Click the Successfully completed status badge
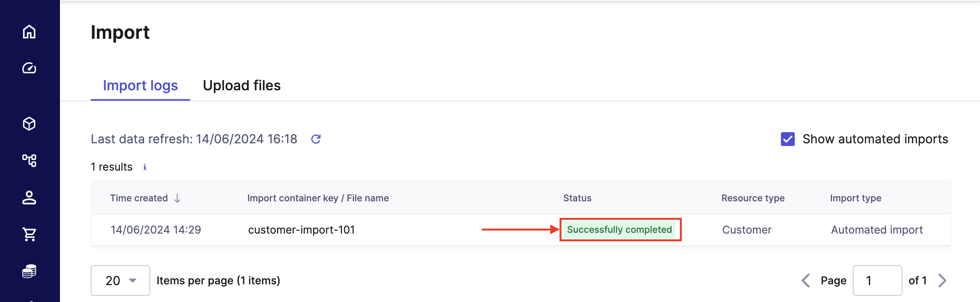Viewport: 980px width, 302px height. point(620,230)
